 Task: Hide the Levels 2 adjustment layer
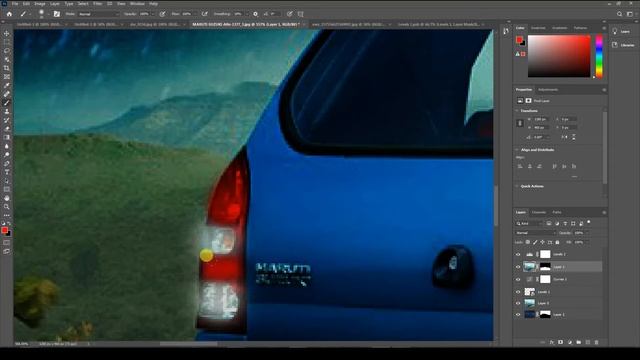point(518,254)
